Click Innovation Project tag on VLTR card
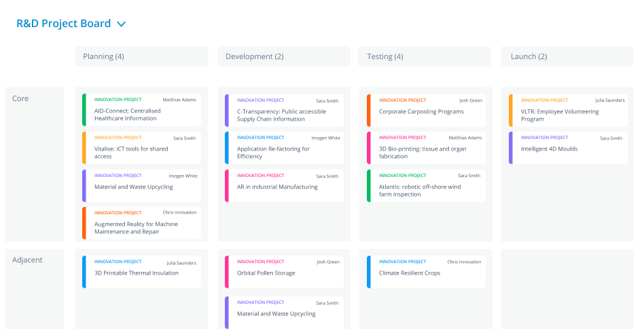This screenshot has height=329, width=644. coord(544,100)
